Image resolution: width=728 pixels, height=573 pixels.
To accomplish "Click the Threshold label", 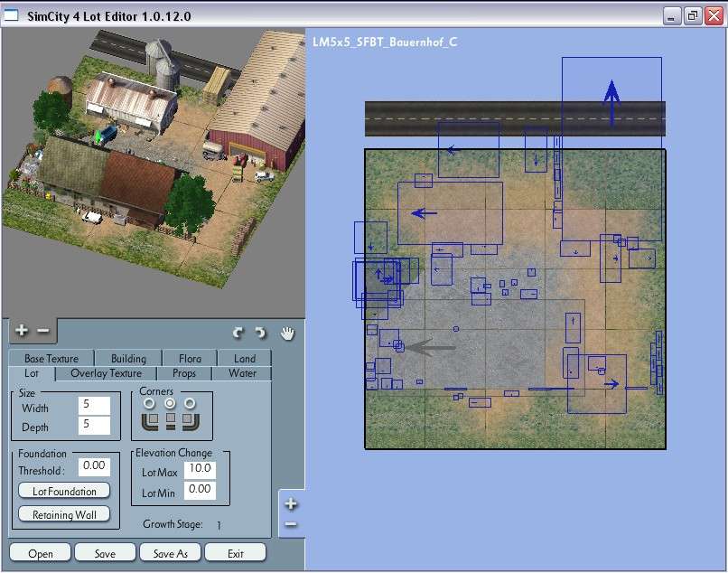I will coord(42,471).
